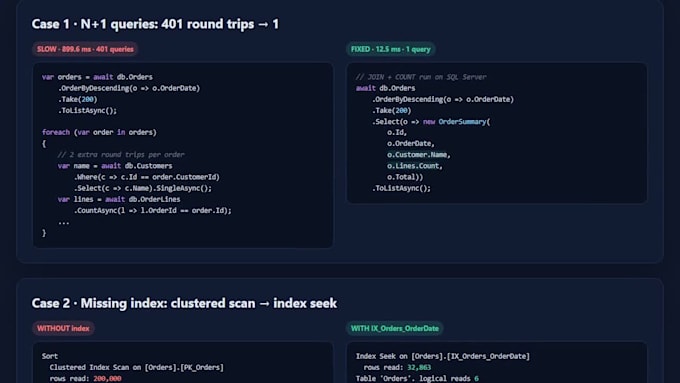Click the line ".Select(o => new OrderSummary("
The width and height of the screenshot is (680, 383).
click(431, 121)
